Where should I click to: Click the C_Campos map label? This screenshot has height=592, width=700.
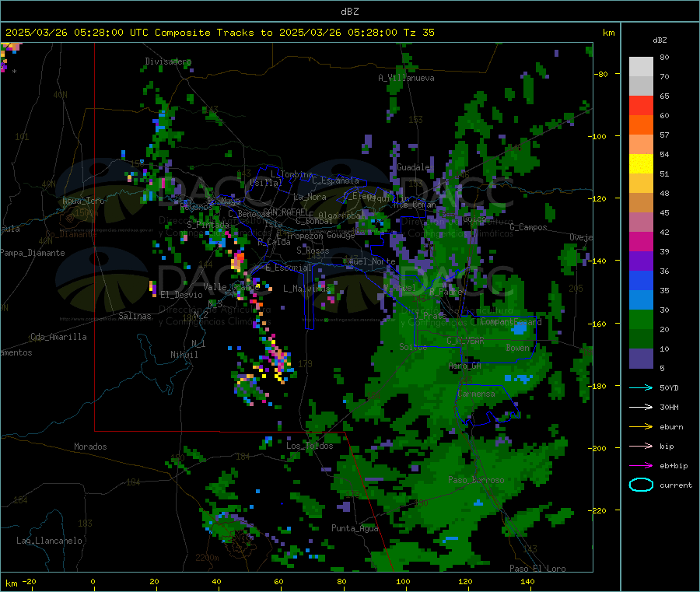tap(528, 227)
